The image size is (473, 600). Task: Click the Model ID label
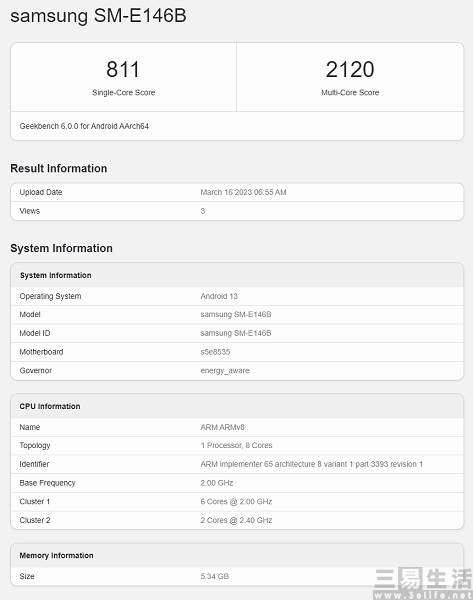[35, 333]
